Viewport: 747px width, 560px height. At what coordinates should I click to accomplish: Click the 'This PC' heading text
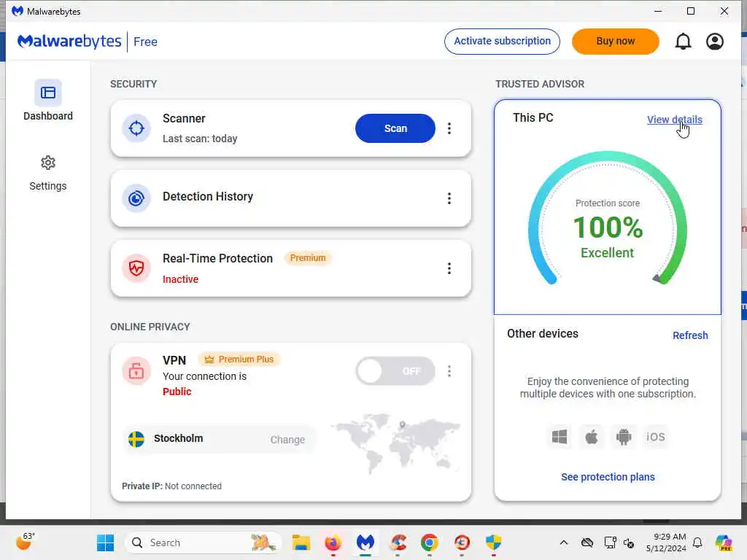[533, 117]
